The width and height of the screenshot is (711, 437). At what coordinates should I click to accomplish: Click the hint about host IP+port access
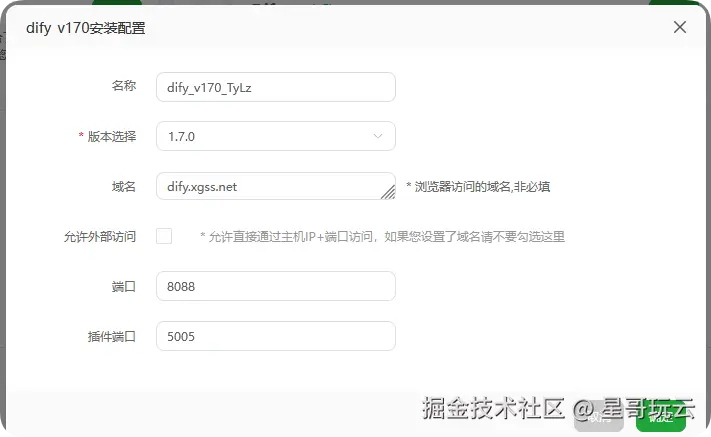click(382, 236)
